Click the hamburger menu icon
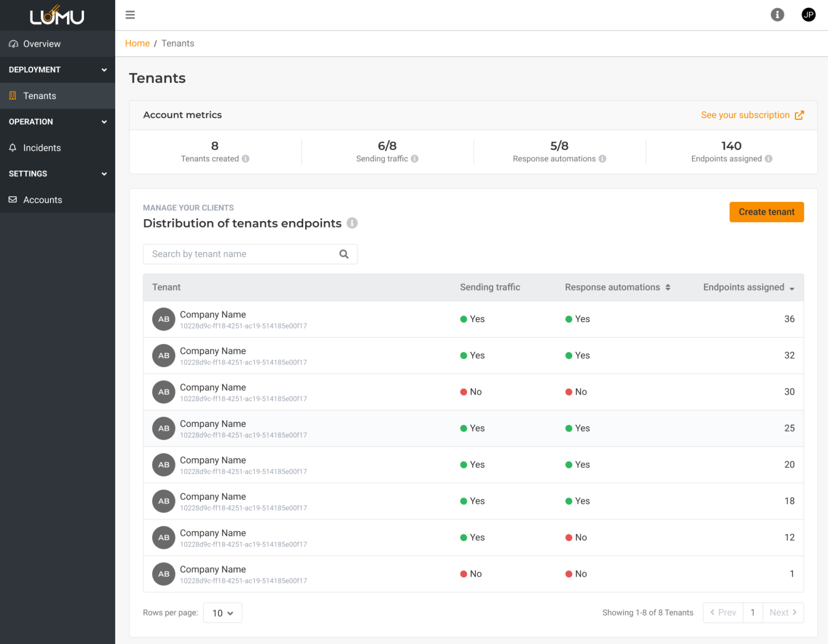Viewport: 828px width, 644px height. coord(130,15)
